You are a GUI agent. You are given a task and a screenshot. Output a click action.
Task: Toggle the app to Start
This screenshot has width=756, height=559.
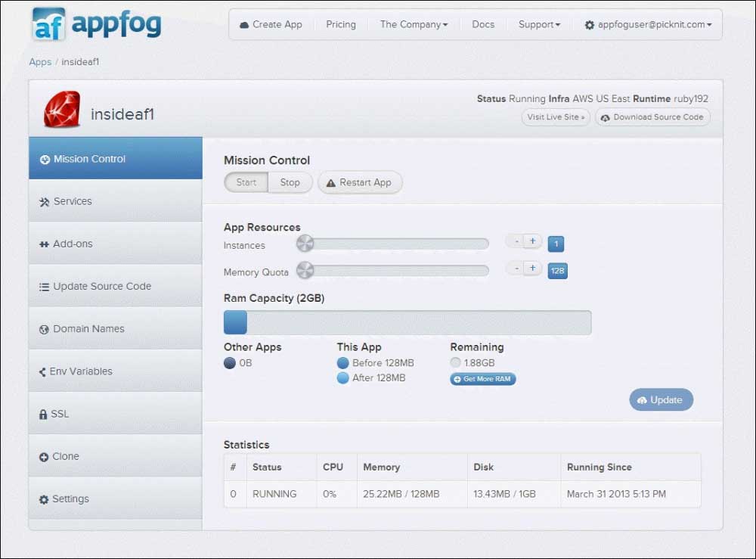246,182
